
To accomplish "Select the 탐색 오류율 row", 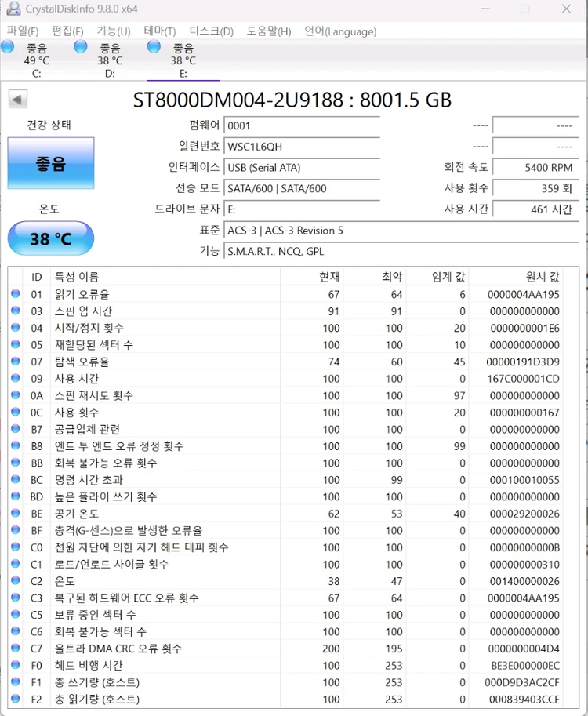I will pos(286,362).
